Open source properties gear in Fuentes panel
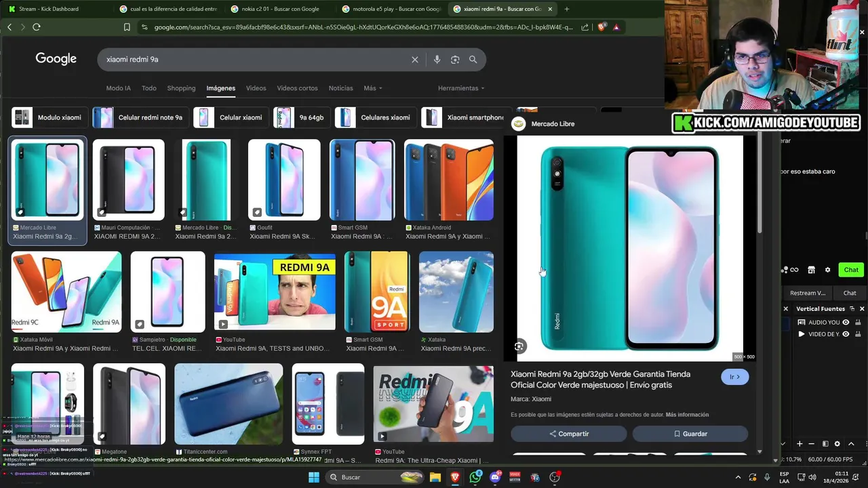 pyautogui.click(x=837, y=444)
